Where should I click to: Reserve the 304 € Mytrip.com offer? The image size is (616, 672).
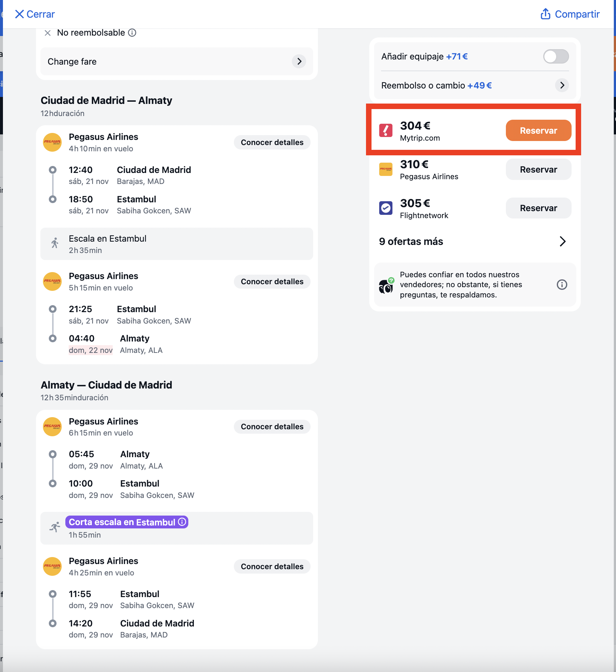(x=538, y=130)
